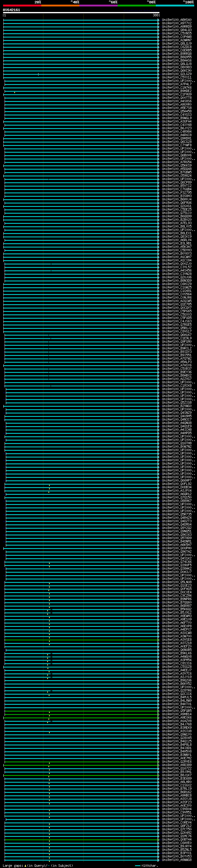
Task: Select the purple ~60% identity color swatch
Action: 99,6
